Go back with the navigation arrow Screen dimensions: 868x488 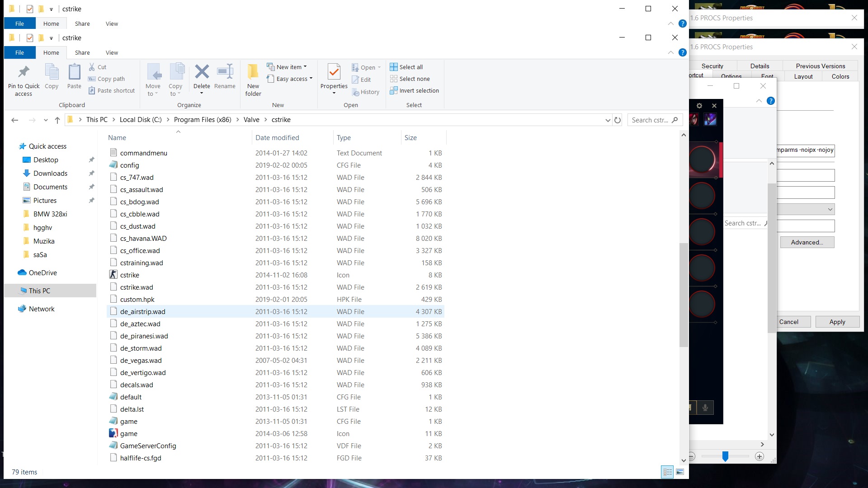pos(14,120)
